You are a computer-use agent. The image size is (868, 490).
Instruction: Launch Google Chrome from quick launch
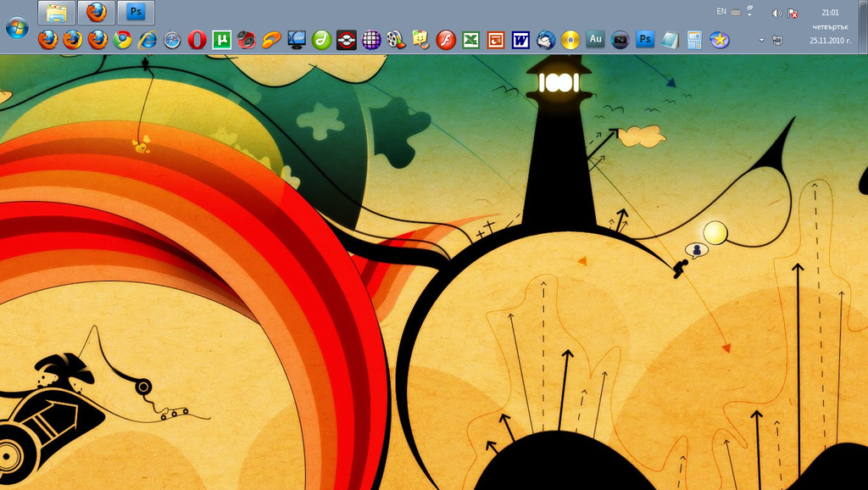tap(122, 40)
